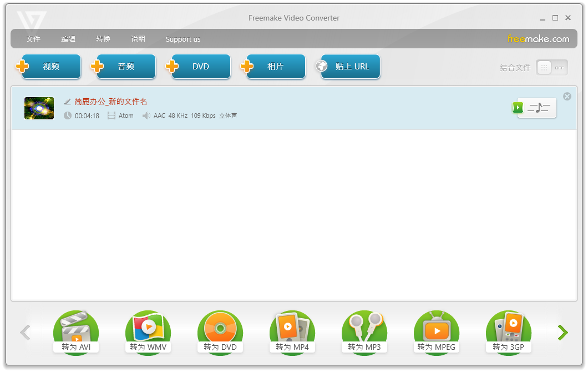Pick the 转为 MP4 output icon

click(x=292, y=331)
